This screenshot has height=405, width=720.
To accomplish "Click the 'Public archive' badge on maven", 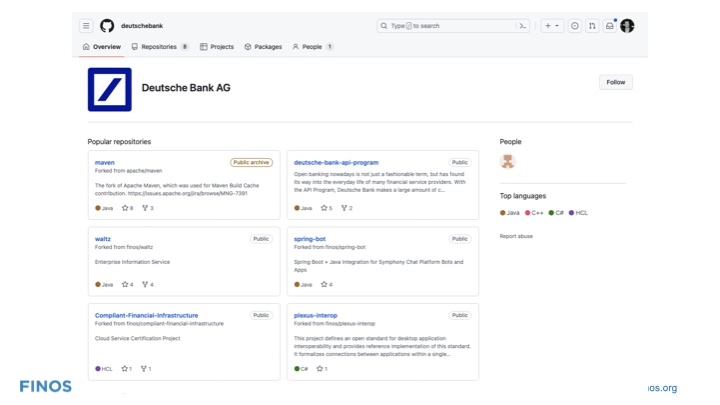I will coord(251,162).
